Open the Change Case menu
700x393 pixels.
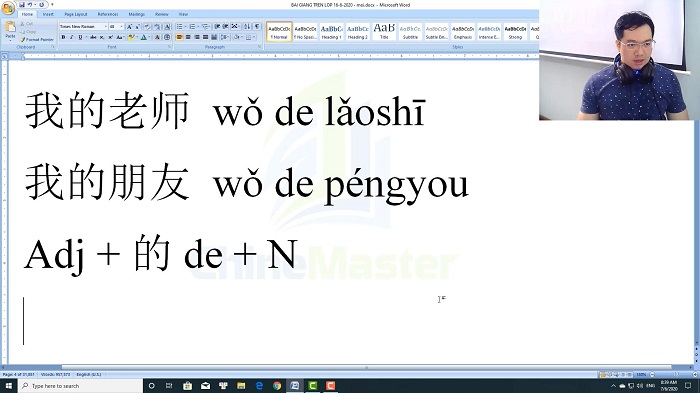coord(120,38)
